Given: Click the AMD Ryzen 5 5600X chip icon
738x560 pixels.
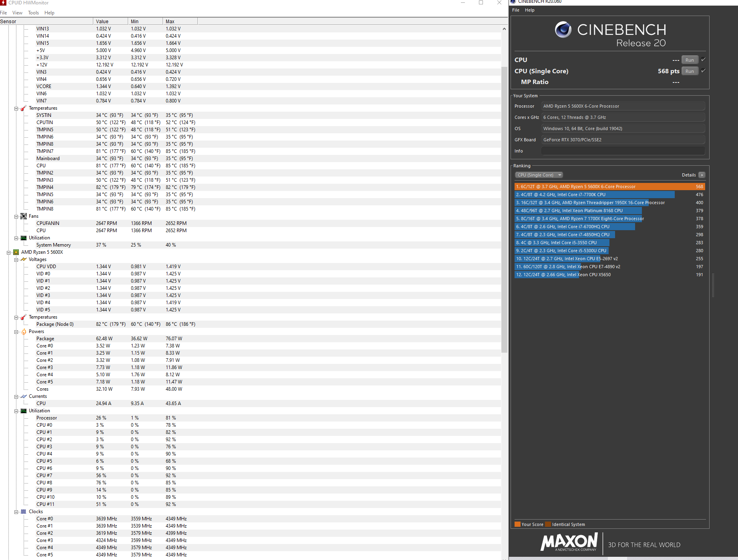Looking at the screenshot, I should 16,252.
